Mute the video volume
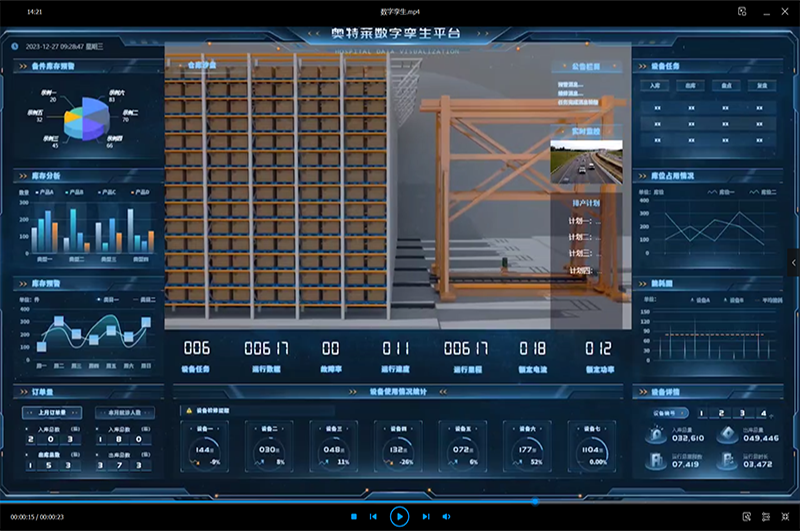The image size is (800, 531). tap(445, 516)
